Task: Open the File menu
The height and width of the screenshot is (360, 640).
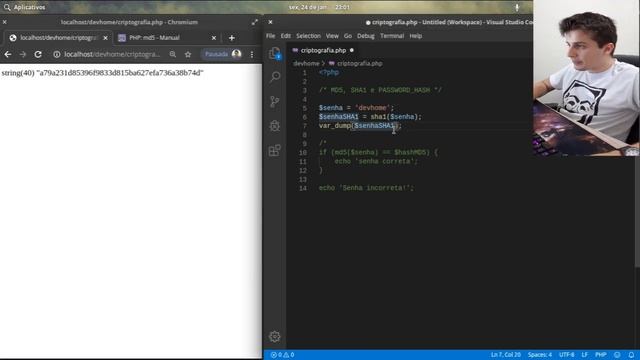Action: coord(271,36)
